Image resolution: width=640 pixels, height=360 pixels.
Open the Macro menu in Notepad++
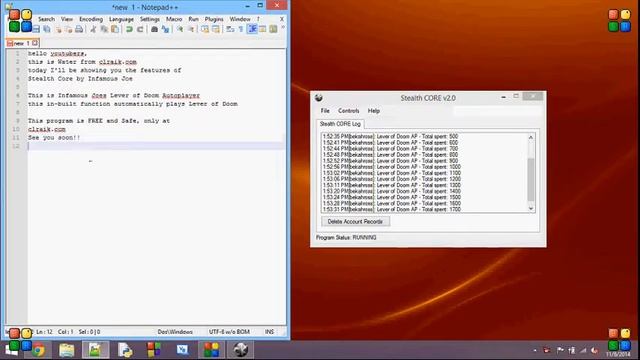click(174, 19)
